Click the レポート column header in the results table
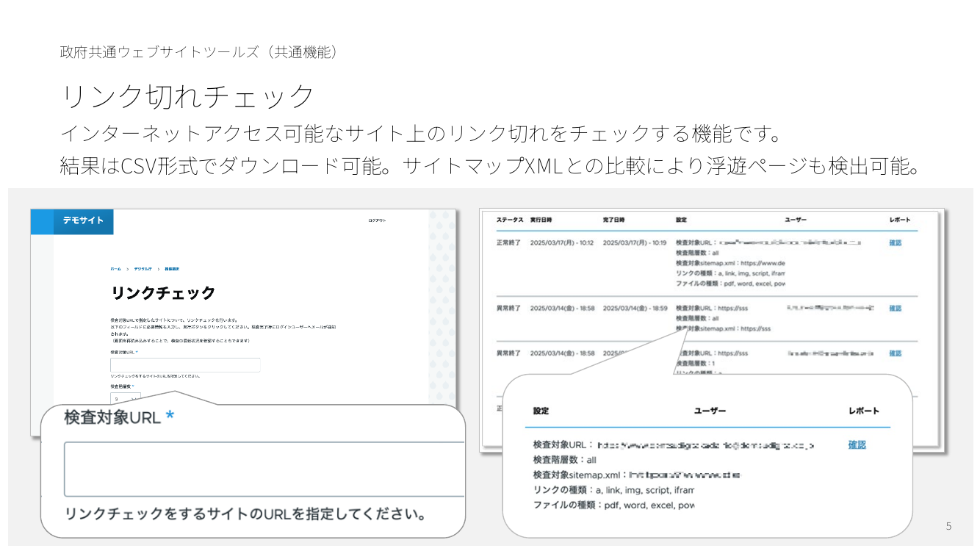Screen dimensions: 980x551 pos(900,220)
